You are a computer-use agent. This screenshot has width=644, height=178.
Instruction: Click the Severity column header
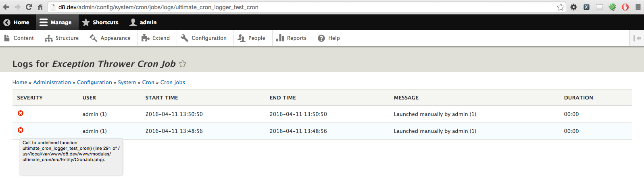pos(30,98)
